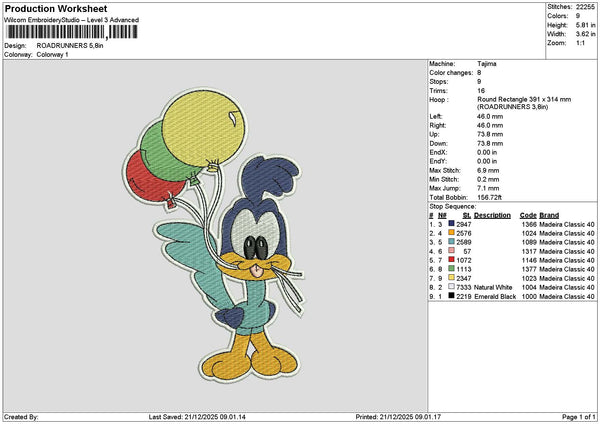Viewport: 600px width, 424px height.
Task: Click the red swatch for code 1146
Action: [451, 260]
